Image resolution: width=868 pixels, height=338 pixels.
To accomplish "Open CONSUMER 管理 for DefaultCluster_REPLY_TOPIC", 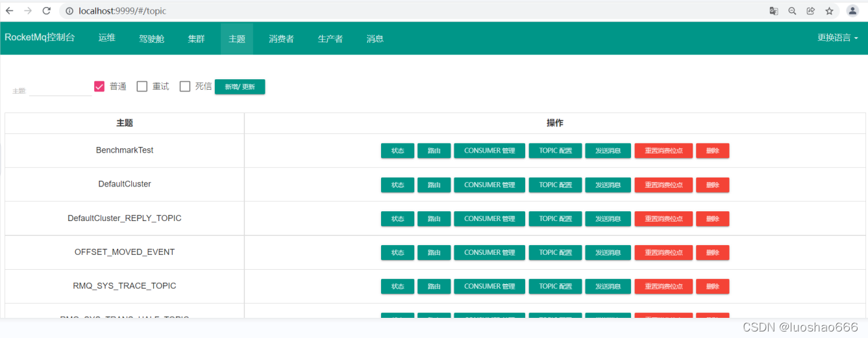I will (x=490, y=219).
